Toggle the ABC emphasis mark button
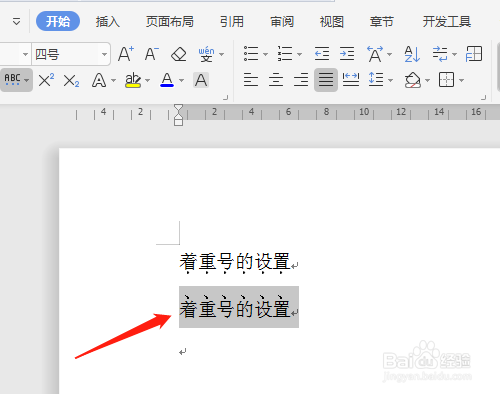 pyautogui.click(x=12, y=80)
